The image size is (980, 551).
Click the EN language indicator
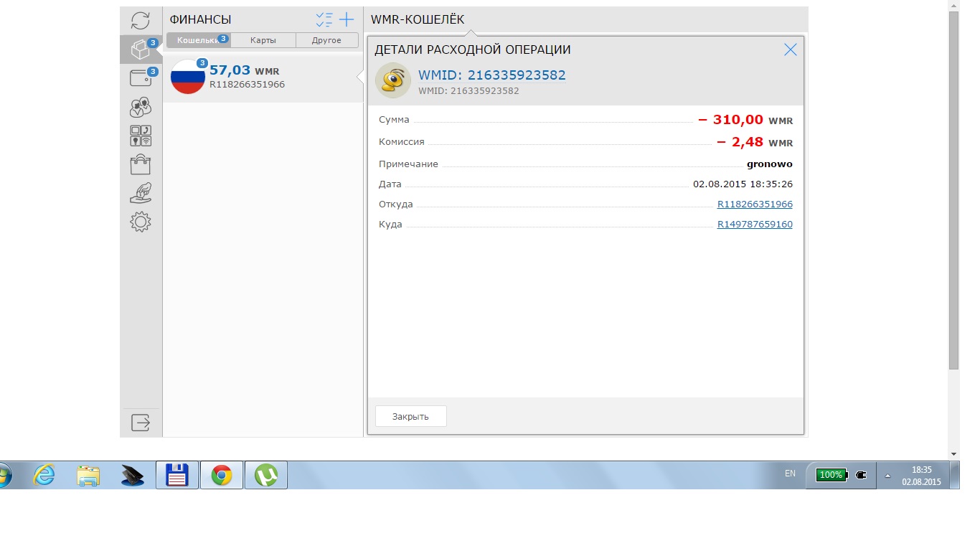tap(790, 474)
